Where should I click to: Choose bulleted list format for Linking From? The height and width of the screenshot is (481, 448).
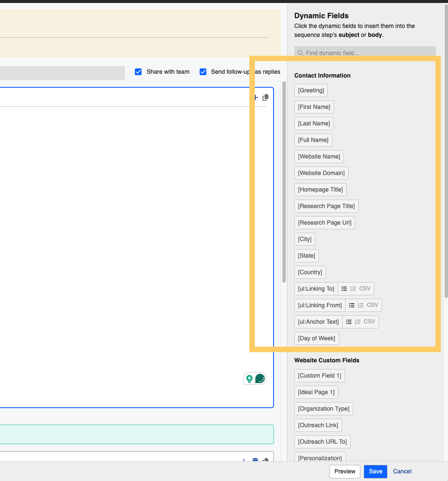[x=352, y=305]
